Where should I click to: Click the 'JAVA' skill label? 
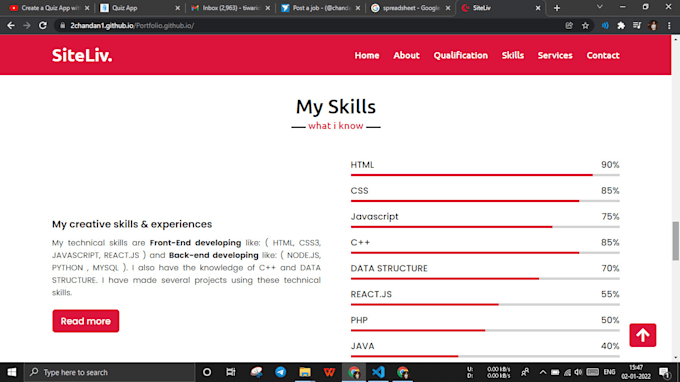[x=362, y=346]
